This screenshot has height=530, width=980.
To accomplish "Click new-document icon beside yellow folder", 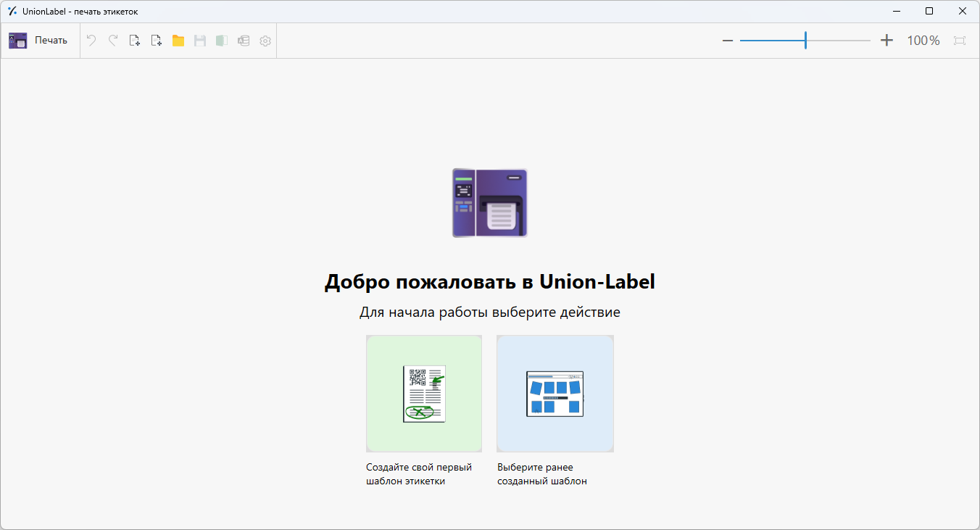I will pos(157,41).
